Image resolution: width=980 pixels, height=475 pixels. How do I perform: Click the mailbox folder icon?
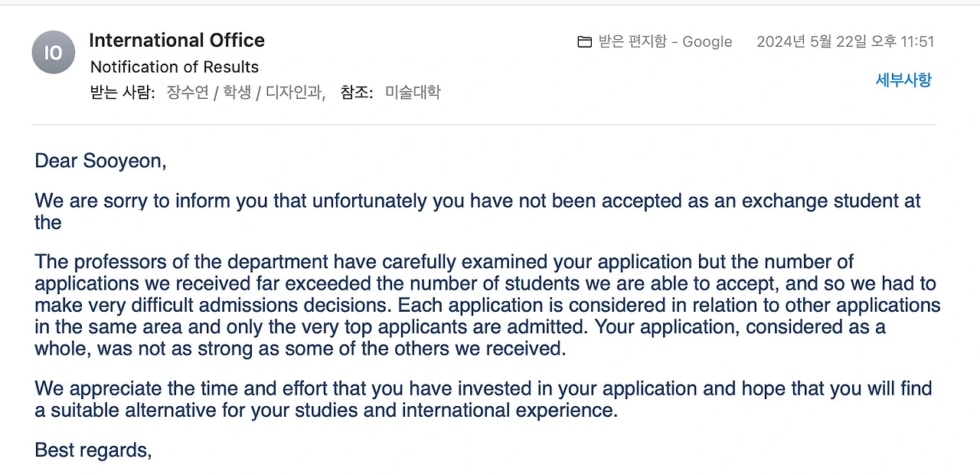point(584,42)
